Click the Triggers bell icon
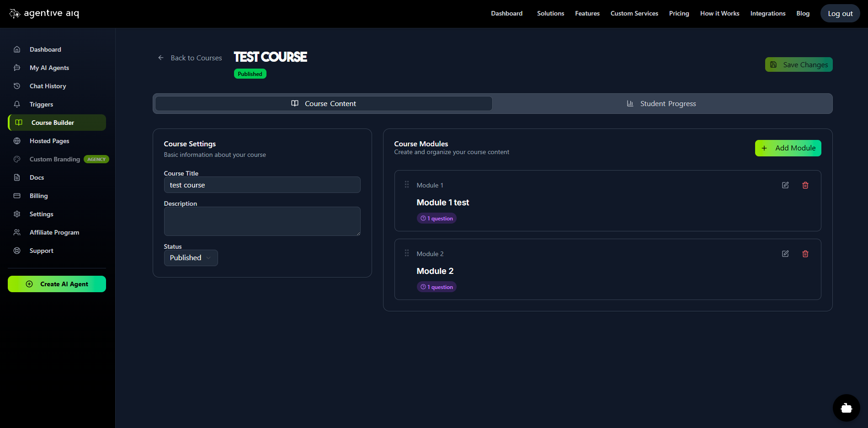This screenshot has height=428, width=868. tap(17, 104)
